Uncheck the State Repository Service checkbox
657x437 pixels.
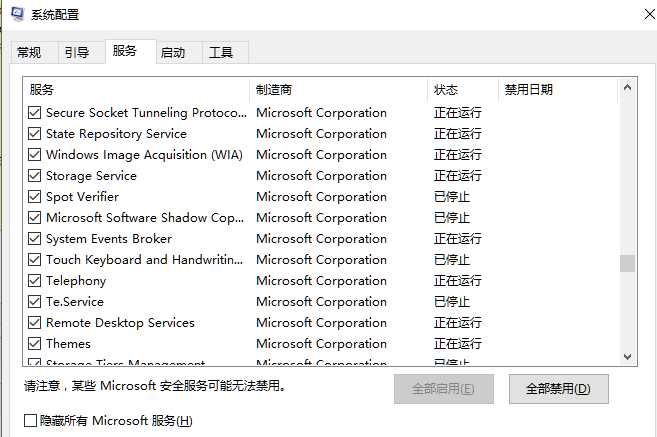[34, 133]
